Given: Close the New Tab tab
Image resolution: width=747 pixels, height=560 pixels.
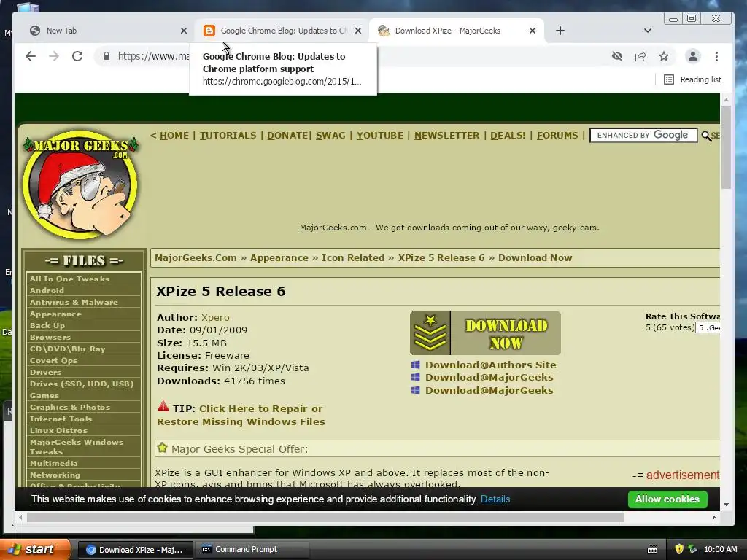Looking at the screenshot, I should (x=184, y=31).
